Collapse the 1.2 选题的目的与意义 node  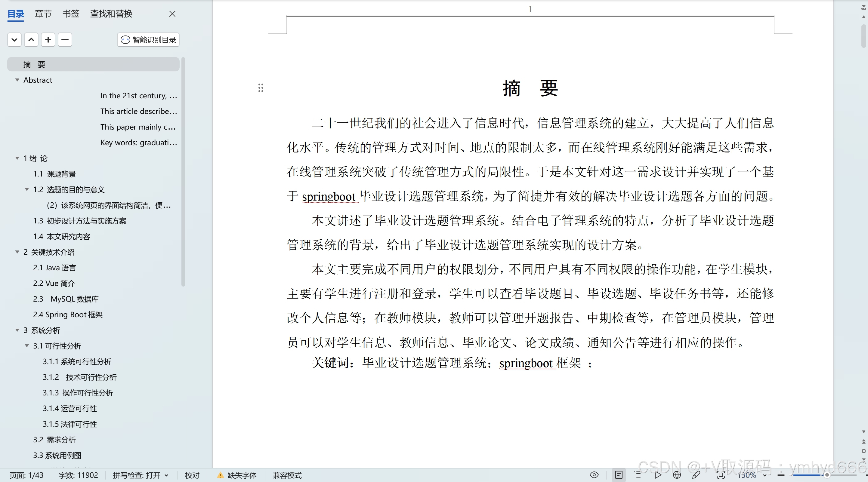26,190
